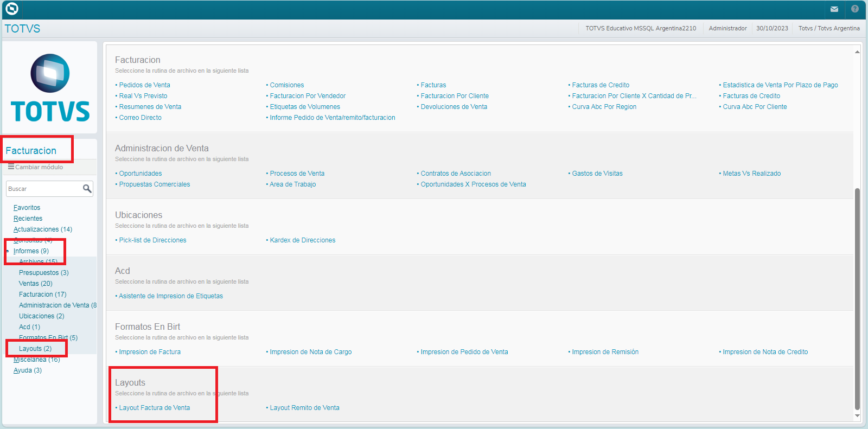Collapse the Informes (9) menu
The height and width of the screenshot is (429, 868).
[x=31, y=251]
